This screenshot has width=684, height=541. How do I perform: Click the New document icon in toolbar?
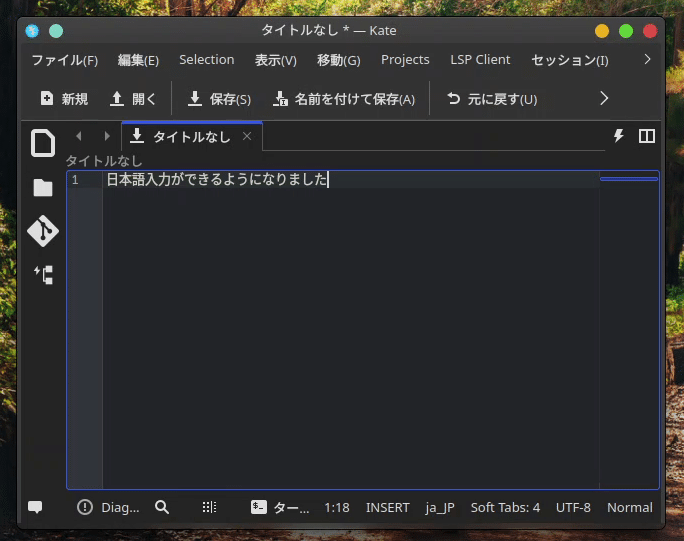[x=47, y=99]
